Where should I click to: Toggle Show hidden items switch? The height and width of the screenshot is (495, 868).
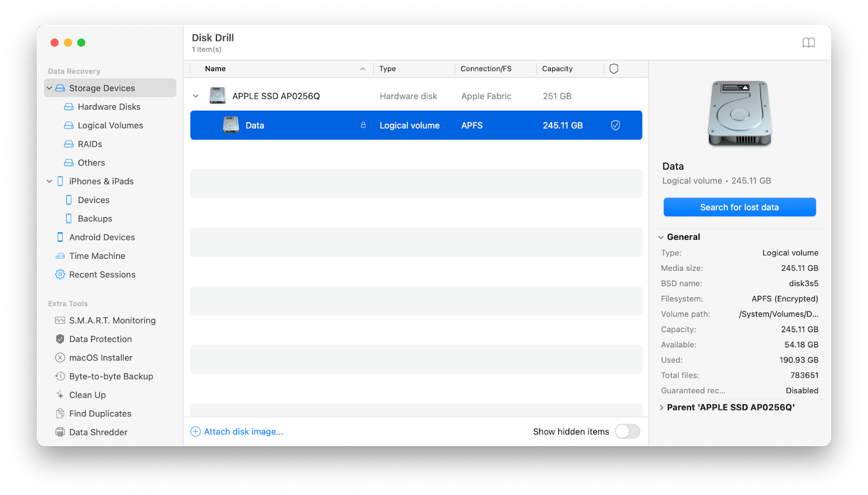tap(627, 431)
